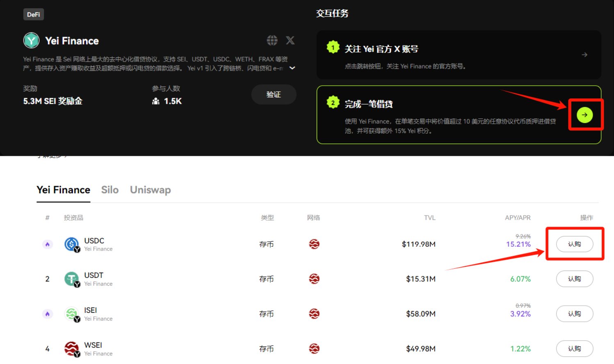Expand the Yei Finance description chevron
Image resolution: width=614 pixels, height=364 pixels.
[292, 68]
